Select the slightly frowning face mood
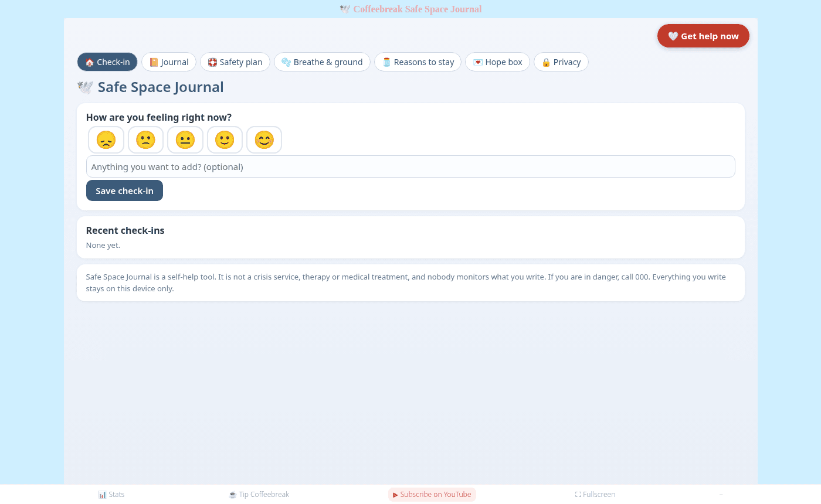Screen dimensions: 821x504 click(x=145, y=140)
